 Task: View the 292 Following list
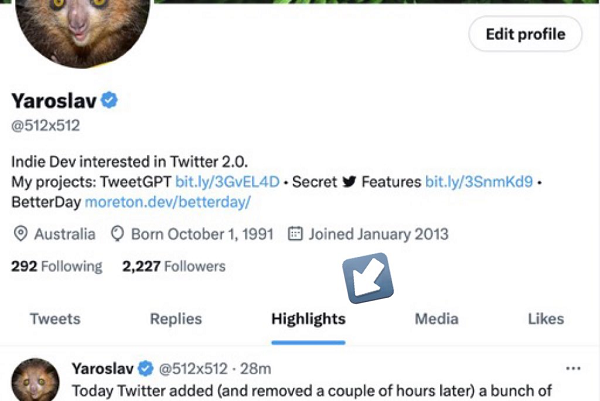(x=56, y=267)
